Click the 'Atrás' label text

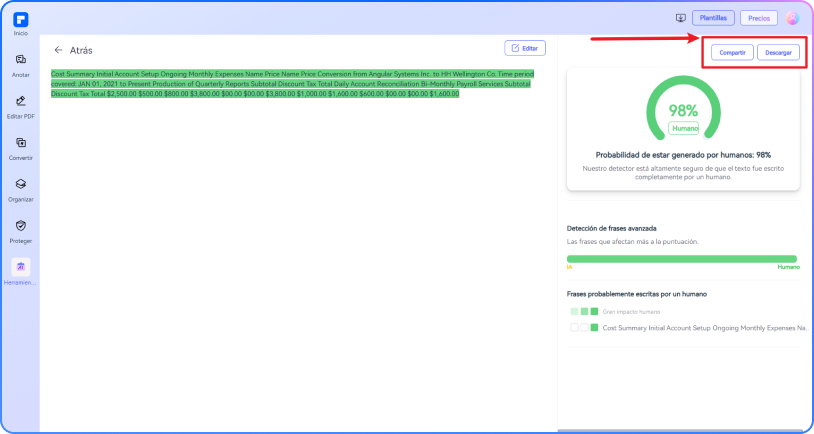click(81, 50)
